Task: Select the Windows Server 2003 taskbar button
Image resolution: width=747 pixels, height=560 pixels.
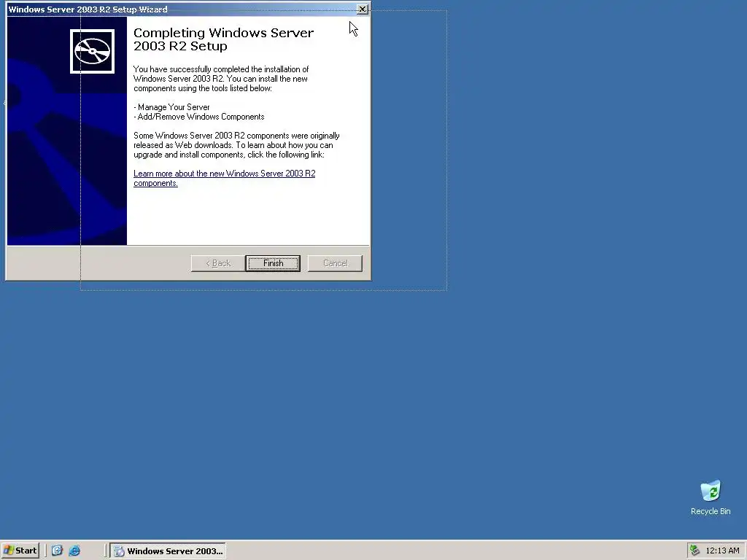Action: (169, 551)
